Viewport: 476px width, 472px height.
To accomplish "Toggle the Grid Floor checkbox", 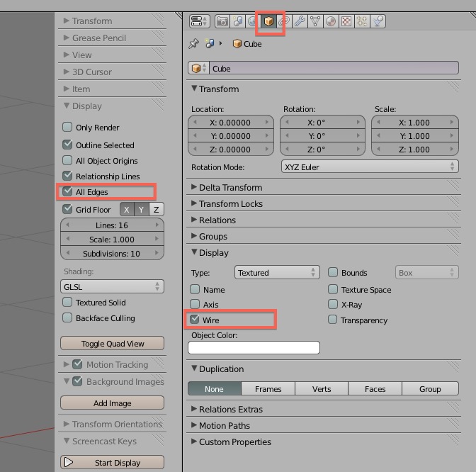I will pos(67,209).
